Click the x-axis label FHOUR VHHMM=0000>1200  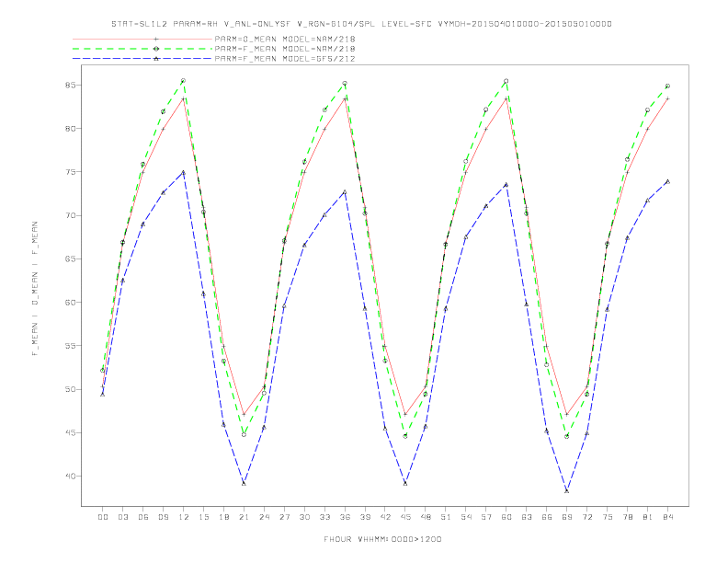click(382, 539)
